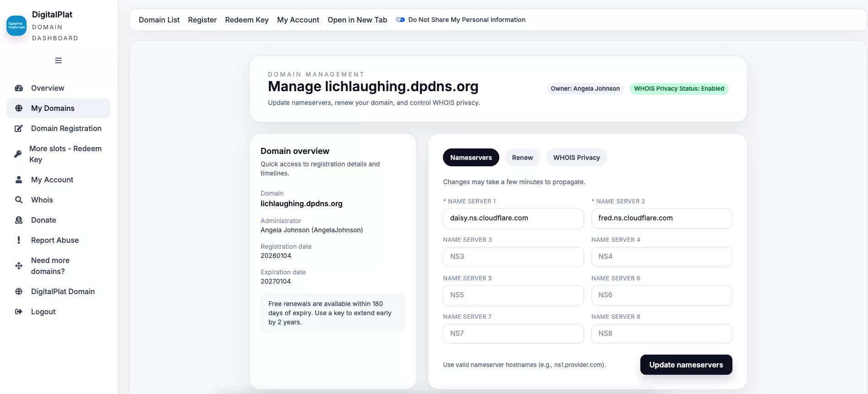Collapse sidebar using the hamburger menu icon

58,60
